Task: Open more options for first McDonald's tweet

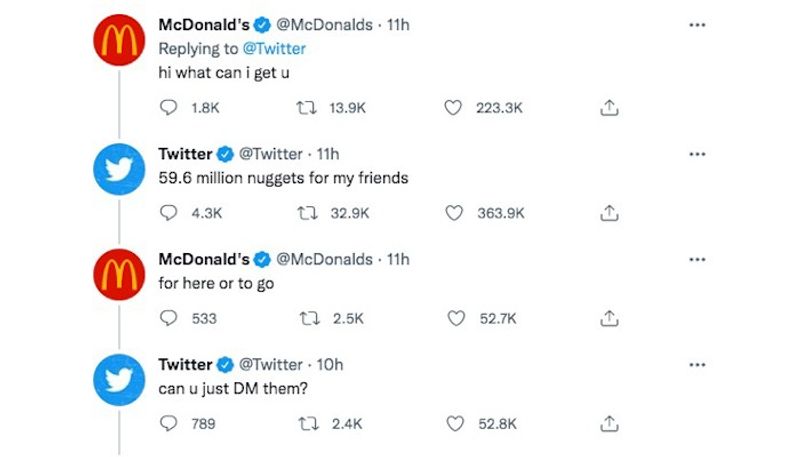Action: click(697, 25)
